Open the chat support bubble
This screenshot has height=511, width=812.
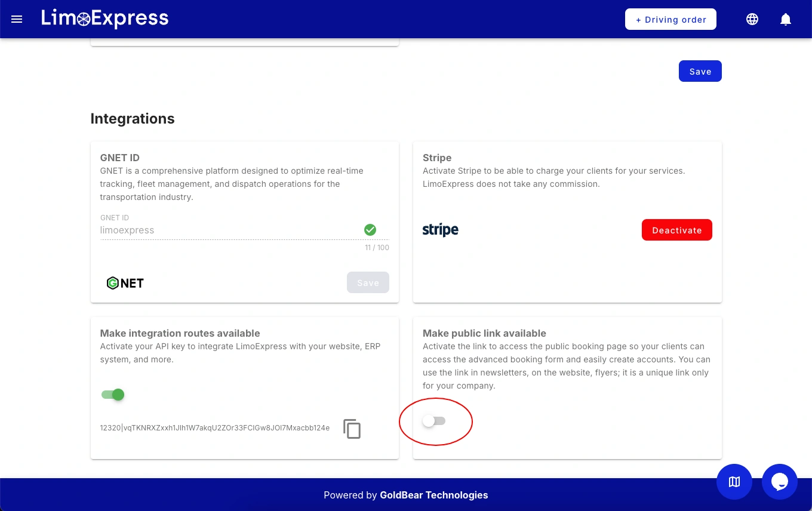[x=780, y=482]
